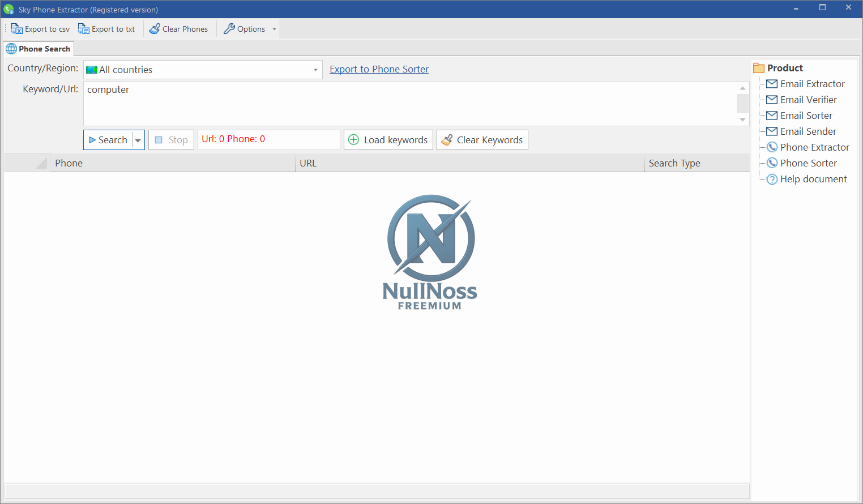Click the keyword box scroll up arrow

pos(742,88)
